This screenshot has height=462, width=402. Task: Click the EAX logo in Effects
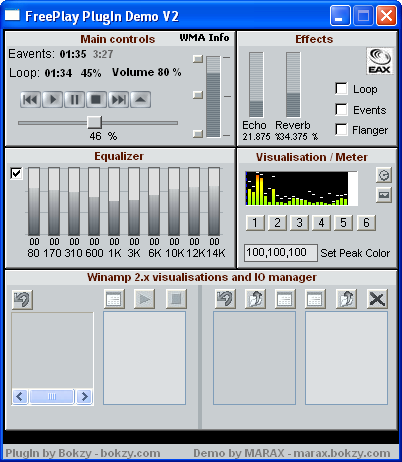pos(380,61)
